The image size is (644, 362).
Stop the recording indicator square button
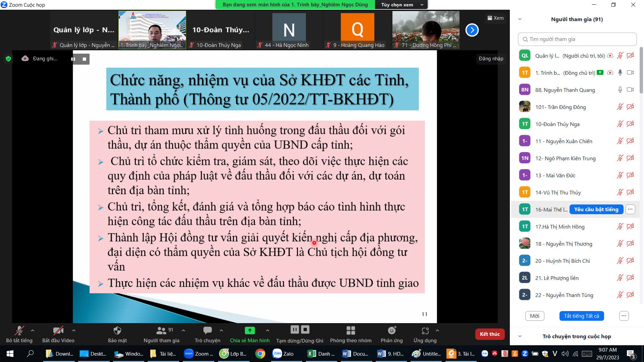[84, 59]
